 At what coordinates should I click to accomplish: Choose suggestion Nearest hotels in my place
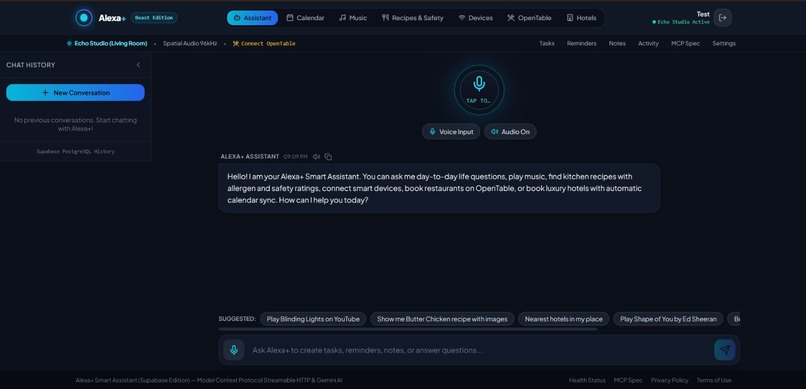point(563,319)
